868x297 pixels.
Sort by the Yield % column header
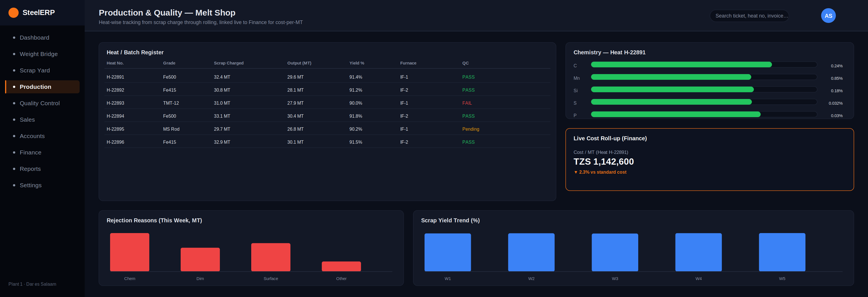(357, 63)
